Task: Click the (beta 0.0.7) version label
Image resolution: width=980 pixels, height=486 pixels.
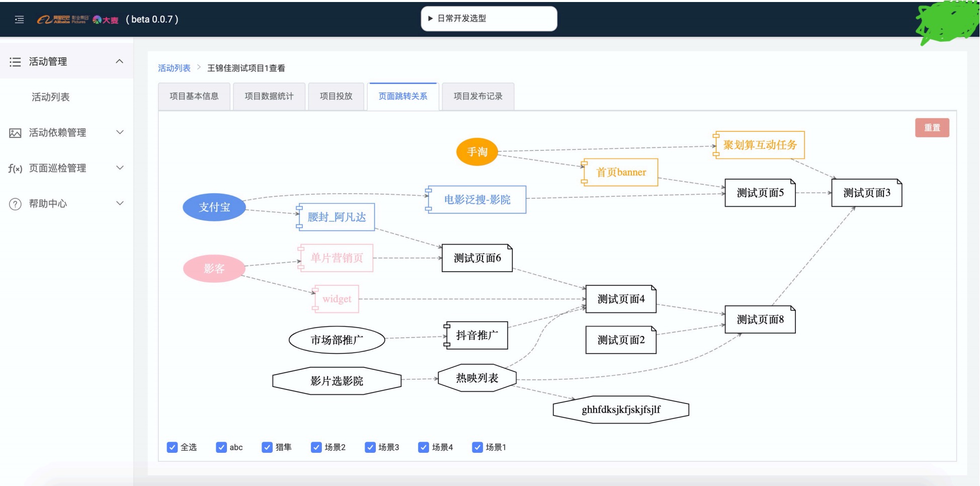Action: 152,20
